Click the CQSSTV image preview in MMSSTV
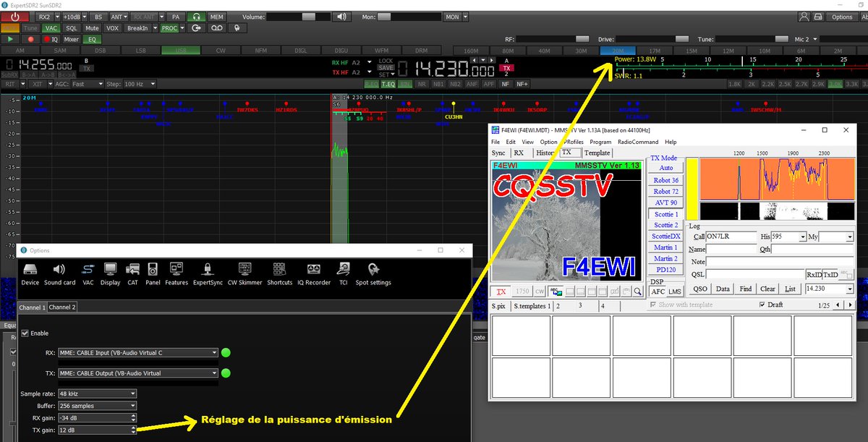 [566, 221]
